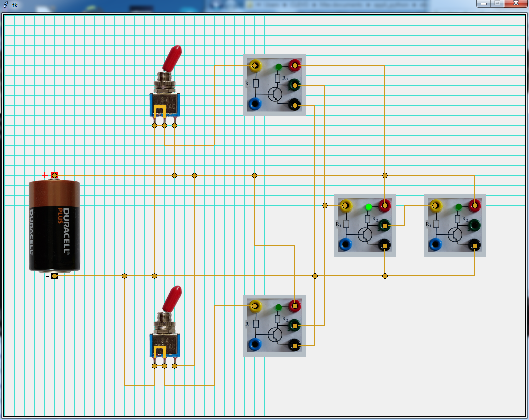
Task: Click blue socket on top transistor module
Action: pos(255,104)
